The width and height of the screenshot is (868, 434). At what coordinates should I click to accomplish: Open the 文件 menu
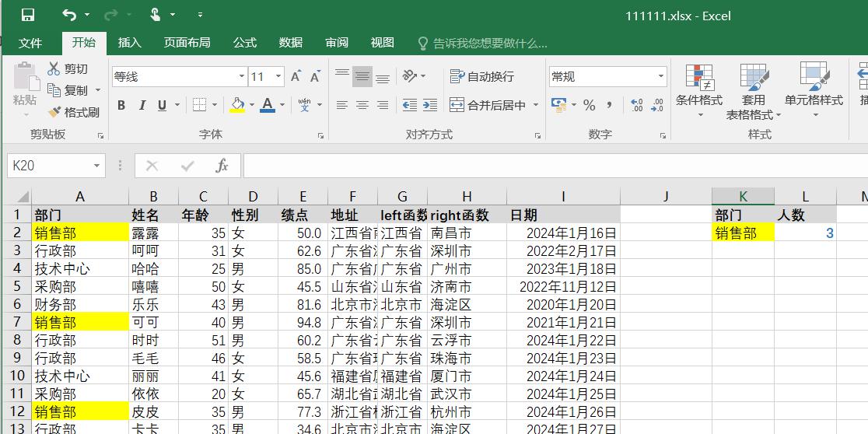(x=30, y=44)
